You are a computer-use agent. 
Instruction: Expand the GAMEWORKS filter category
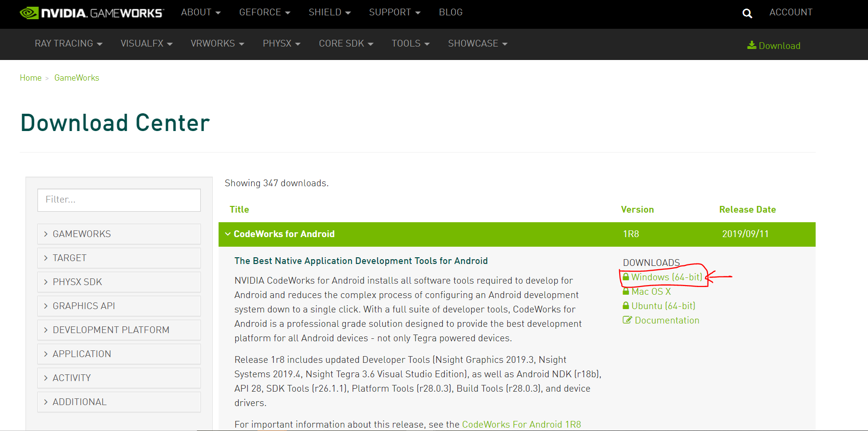click(x=119, y=234)
